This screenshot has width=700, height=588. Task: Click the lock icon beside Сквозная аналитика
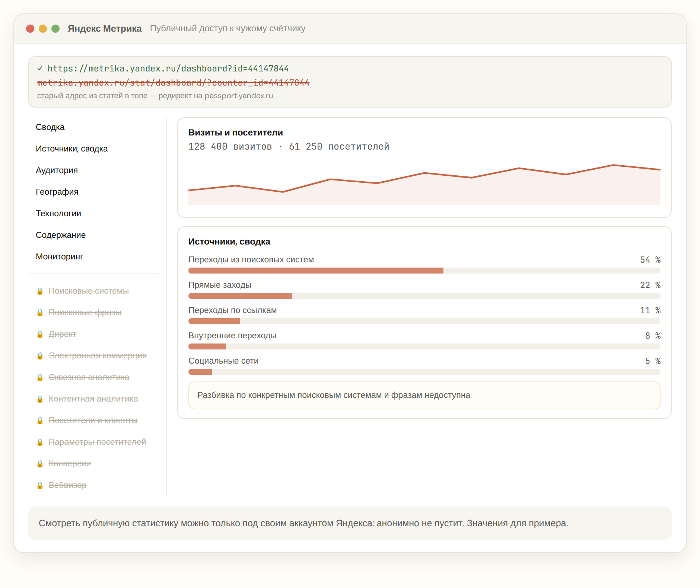(40, 377)
